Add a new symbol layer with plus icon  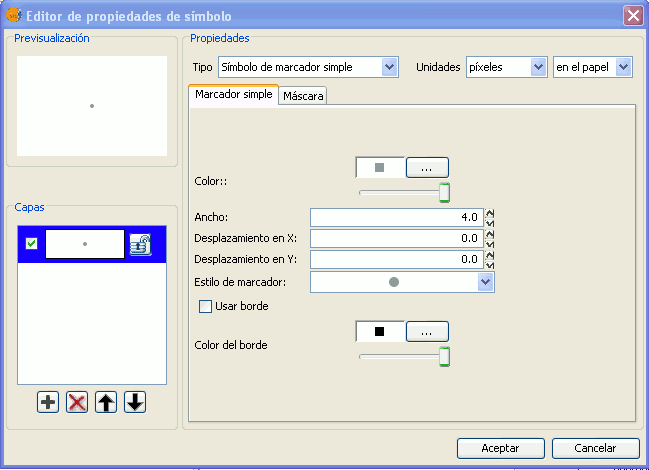[x=48, y=402]
